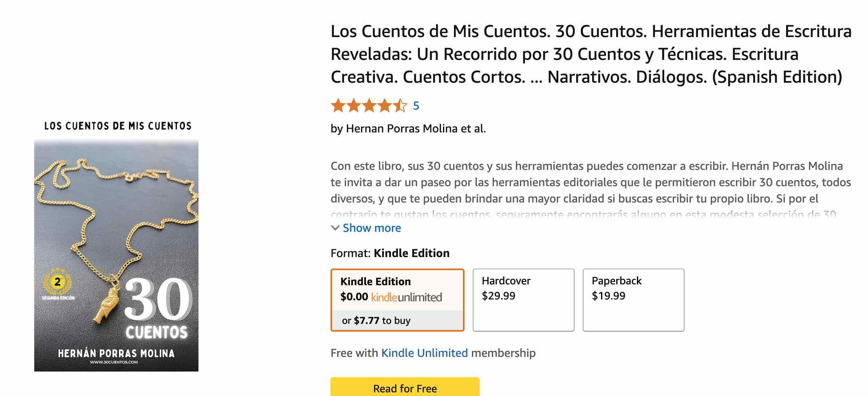Click the Read for Free button
Viewport: 868px width, 396px height.
(405, 388)
